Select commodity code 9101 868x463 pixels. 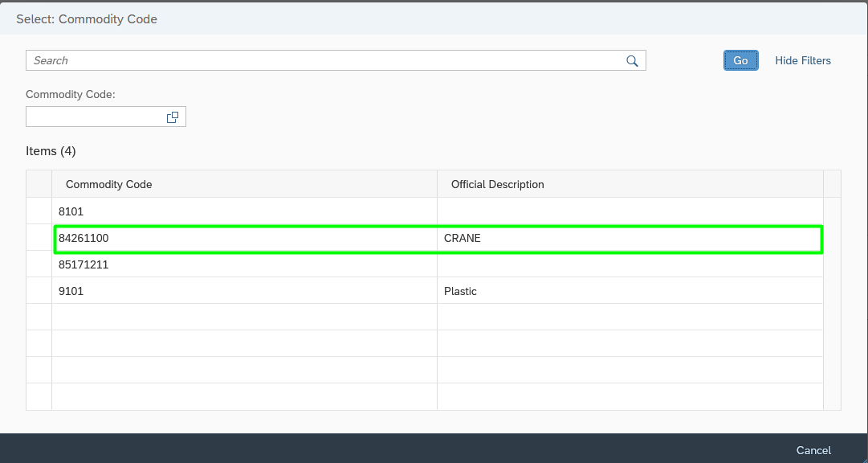(x=71, y=292)
